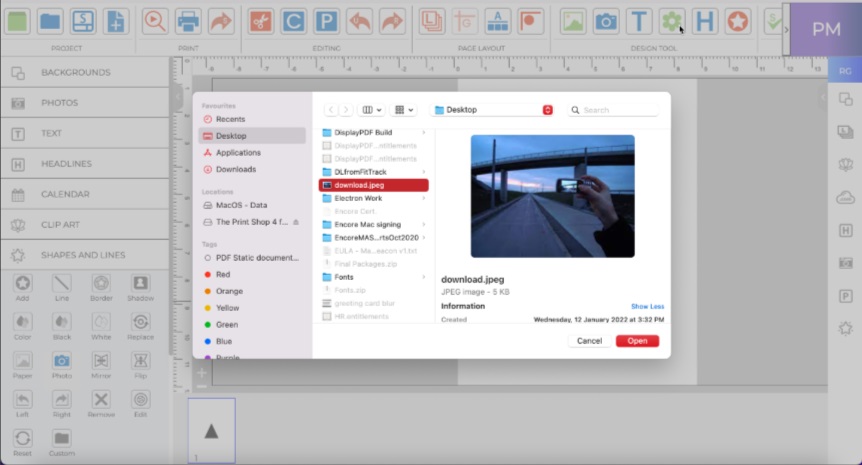
Task: Click the download.jpeg preview image
Action: coord(552,196)
